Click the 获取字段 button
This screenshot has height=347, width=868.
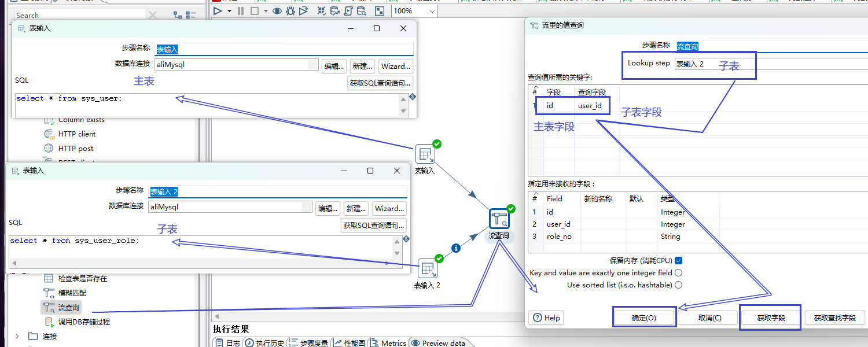(770, 318)
